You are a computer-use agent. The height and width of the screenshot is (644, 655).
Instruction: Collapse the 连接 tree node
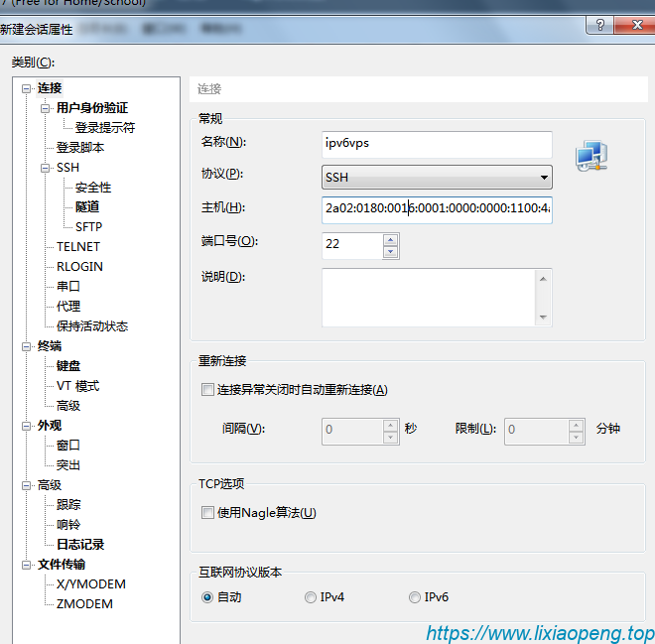click(27, 88)
